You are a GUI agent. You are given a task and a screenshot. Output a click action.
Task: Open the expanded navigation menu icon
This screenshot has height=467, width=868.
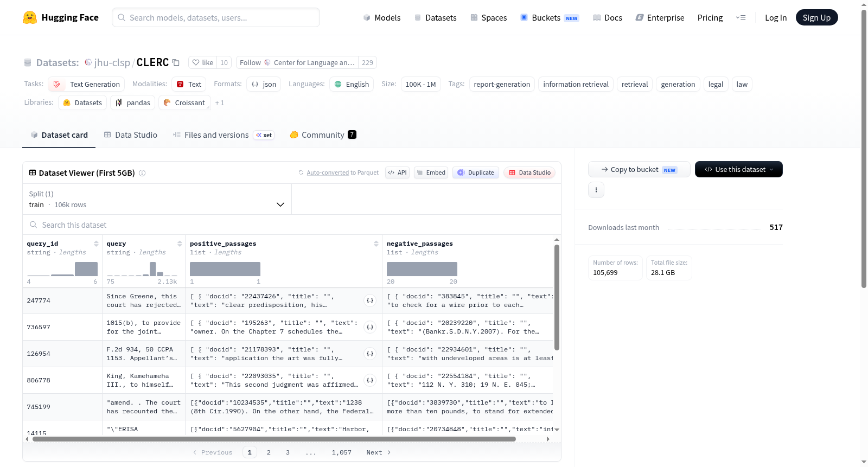tap(741, 17)
